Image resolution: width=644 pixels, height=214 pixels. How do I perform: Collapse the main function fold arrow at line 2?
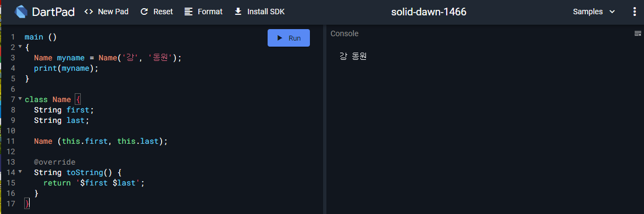coord(20,46)
